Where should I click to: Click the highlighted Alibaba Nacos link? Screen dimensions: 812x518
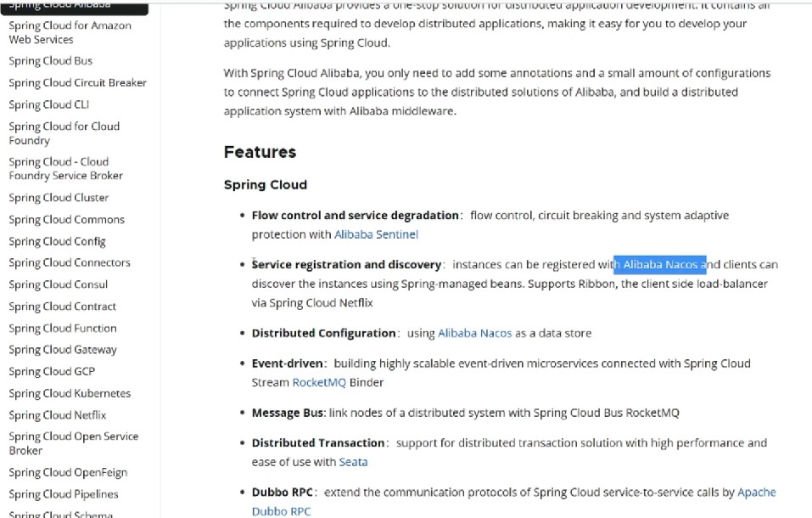coord(660,265)
